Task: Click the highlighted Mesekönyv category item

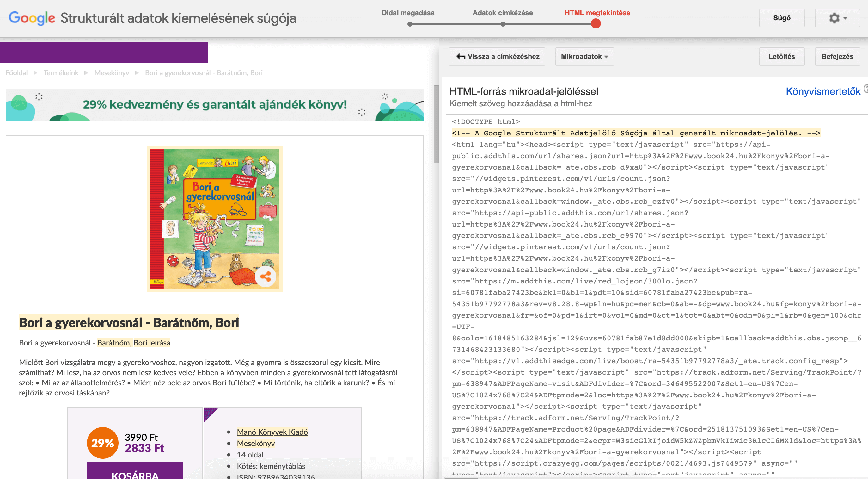Action: click(x=256, y=443)
